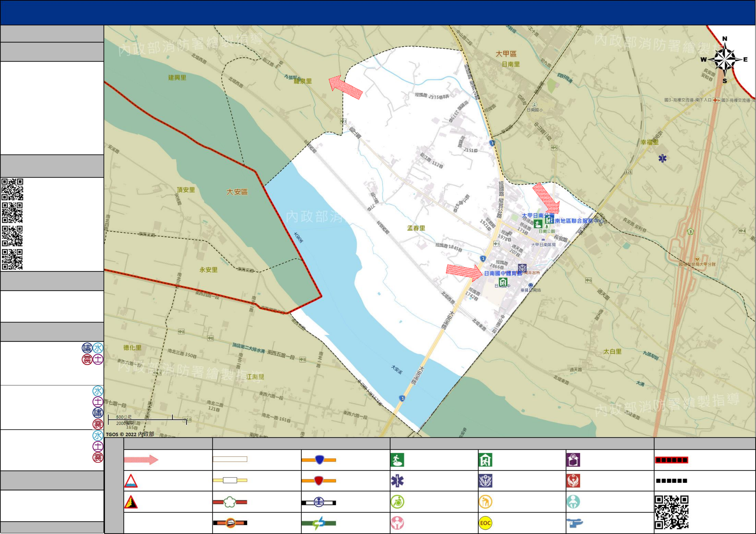Click the 孟春里 village label
Viewport: 756px width, 534px height.
point(416,228)
